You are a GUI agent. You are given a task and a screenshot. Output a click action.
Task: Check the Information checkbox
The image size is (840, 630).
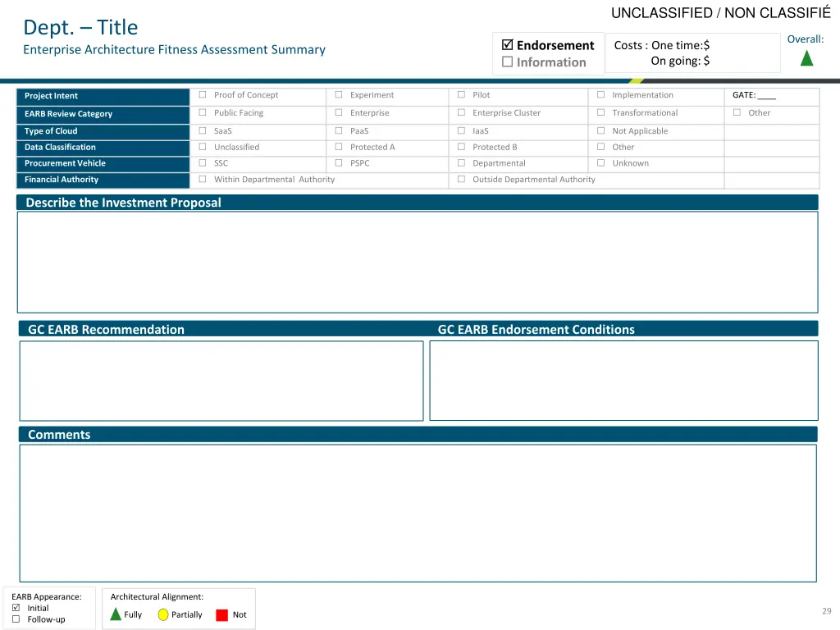tap(507, 62)
